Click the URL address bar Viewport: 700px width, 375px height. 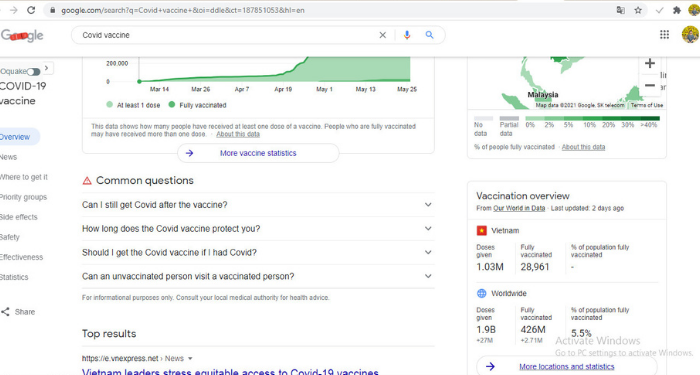pos(330,10)
